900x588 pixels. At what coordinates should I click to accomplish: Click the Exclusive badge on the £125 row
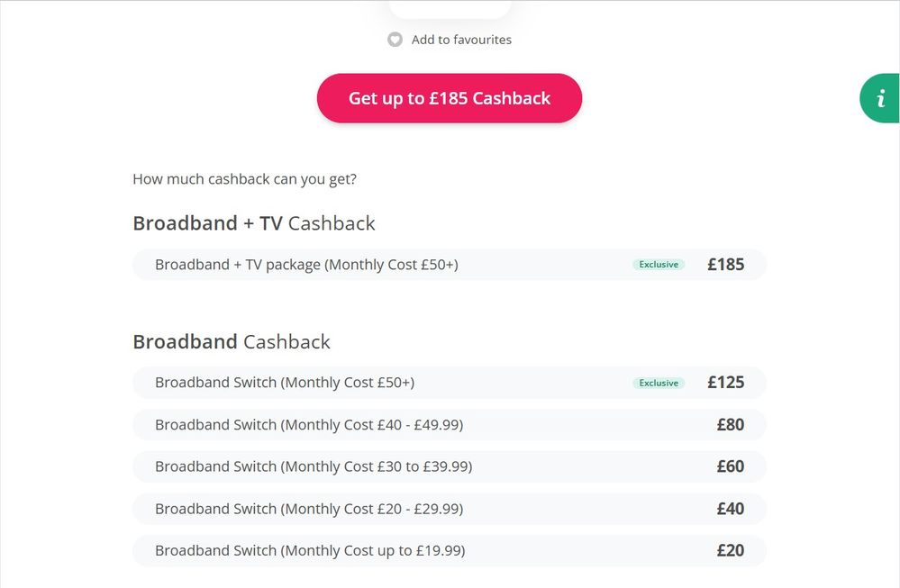(x=658, y=382)
